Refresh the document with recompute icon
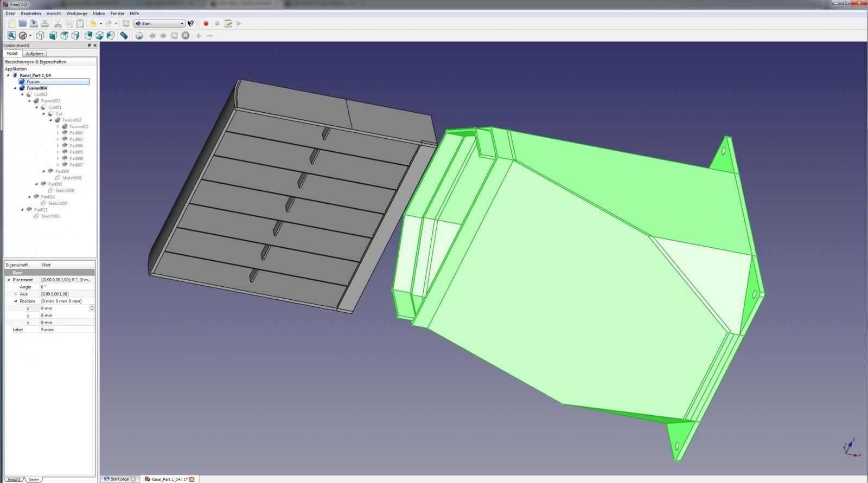 [126, 23]
